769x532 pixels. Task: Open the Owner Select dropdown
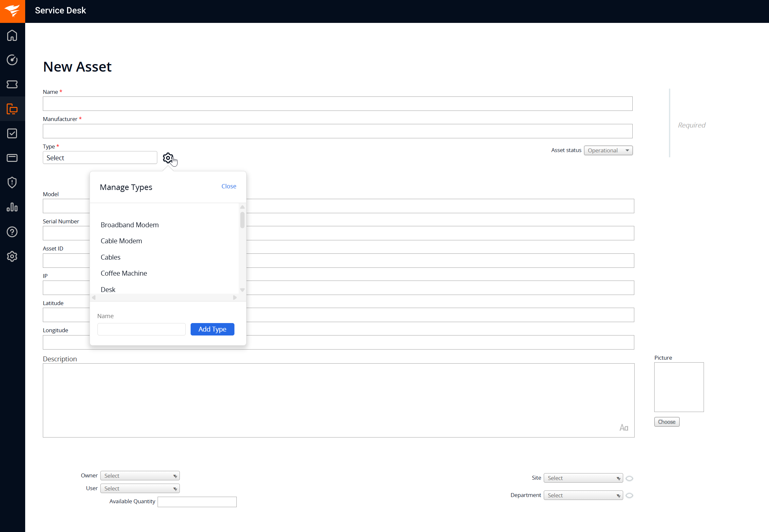click(x=140, y=476)
